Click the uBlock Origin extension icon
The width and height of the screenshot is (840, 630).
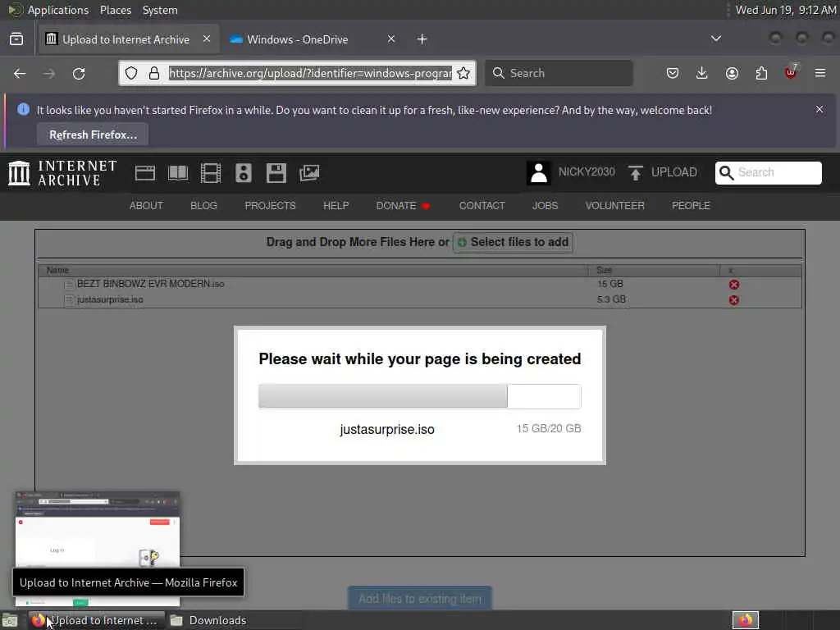coord(791,72)
